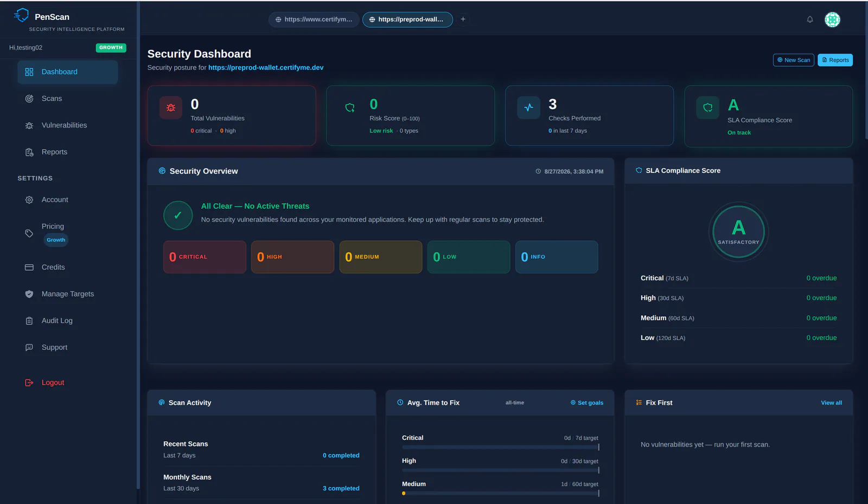Screen dimensions: 868x504
Task: Click the Vulnerabilities bug icon in sidebar
Action: tap(29, 125)
